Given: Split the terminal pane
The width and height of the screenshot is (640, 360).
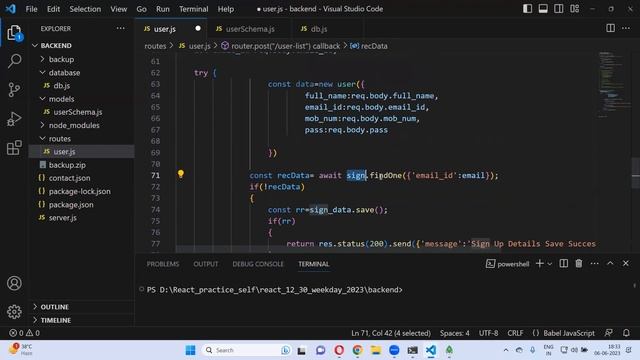Looking at the screenshot, I should click(x=563, y=264).
